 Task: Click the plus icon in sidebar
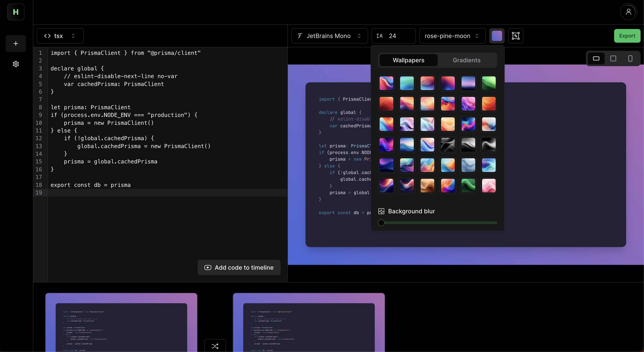(16, 44)
